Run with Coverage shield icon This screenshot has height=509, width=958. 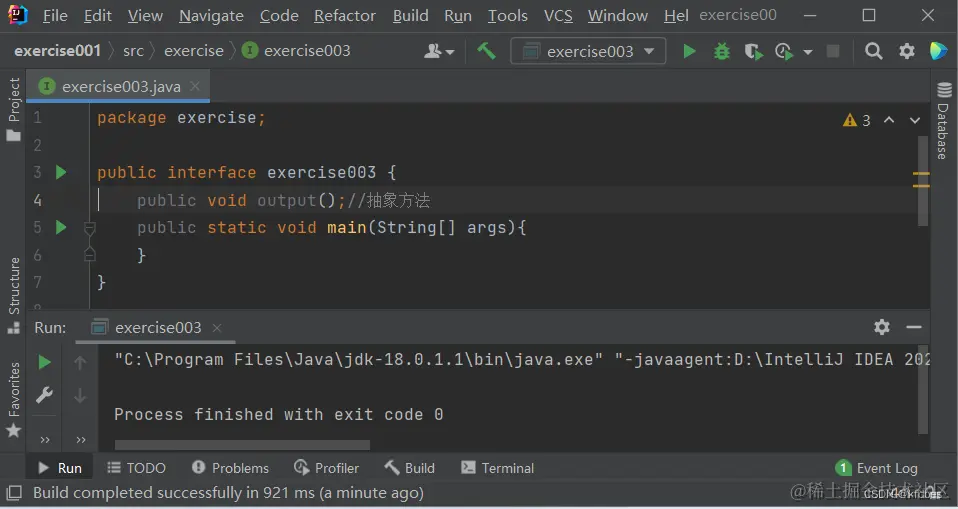point(754,51)
